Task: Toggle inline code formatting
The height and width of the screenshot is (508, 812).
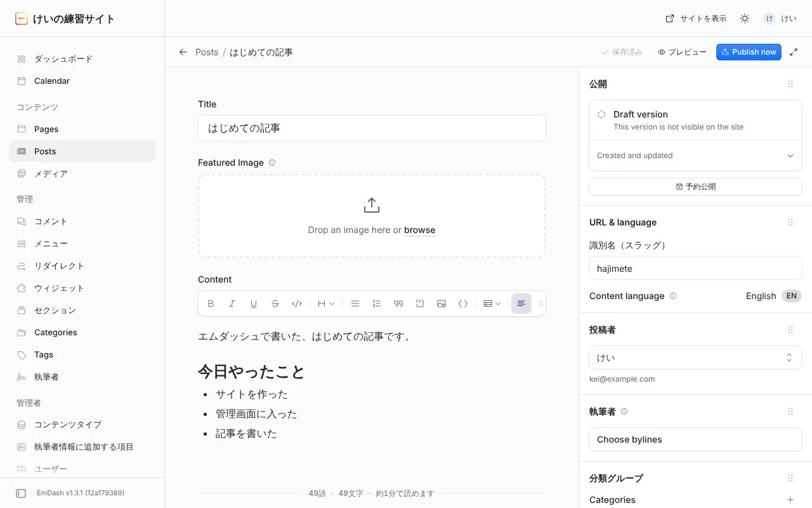Action: (x=296, y=304)
